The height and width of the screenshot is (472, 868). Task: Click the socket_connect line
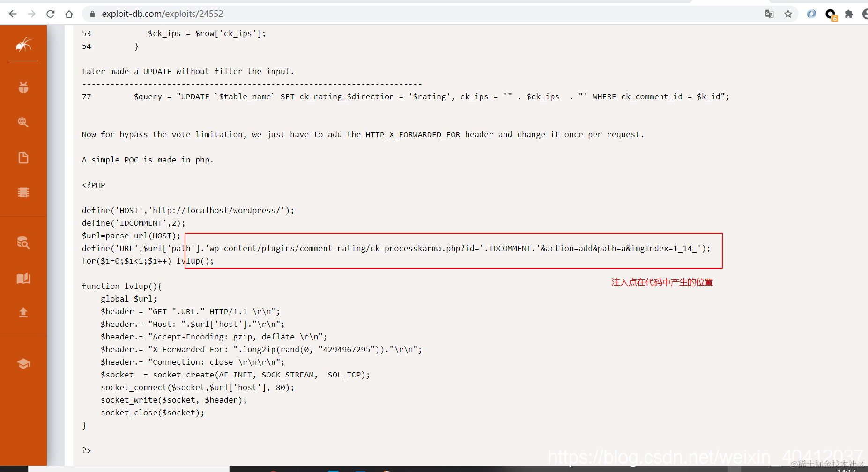click(x=197, y=387)
